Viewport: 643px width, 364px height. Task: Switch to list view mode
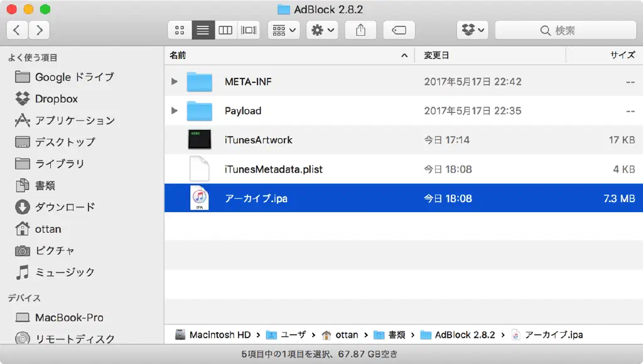pos(203,30)
